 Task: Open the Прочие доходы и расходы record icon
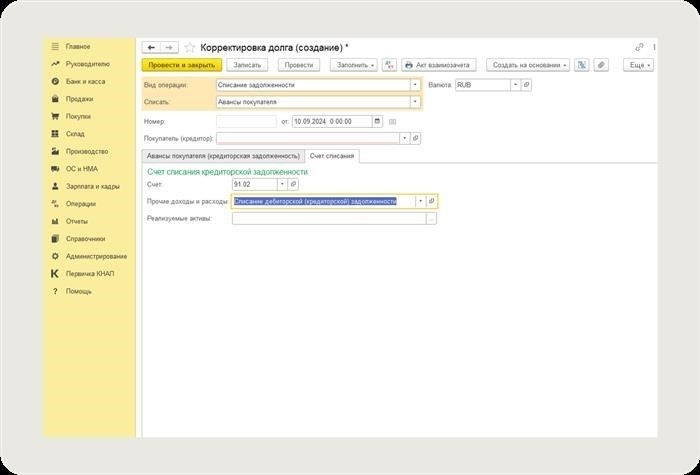pyautogui.click(x=431, y=201)
